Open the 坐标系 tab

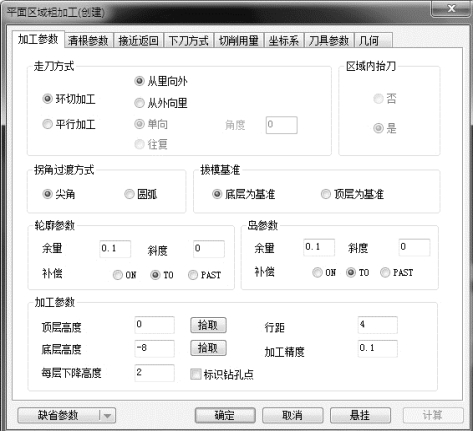click(x=284, y=41)
